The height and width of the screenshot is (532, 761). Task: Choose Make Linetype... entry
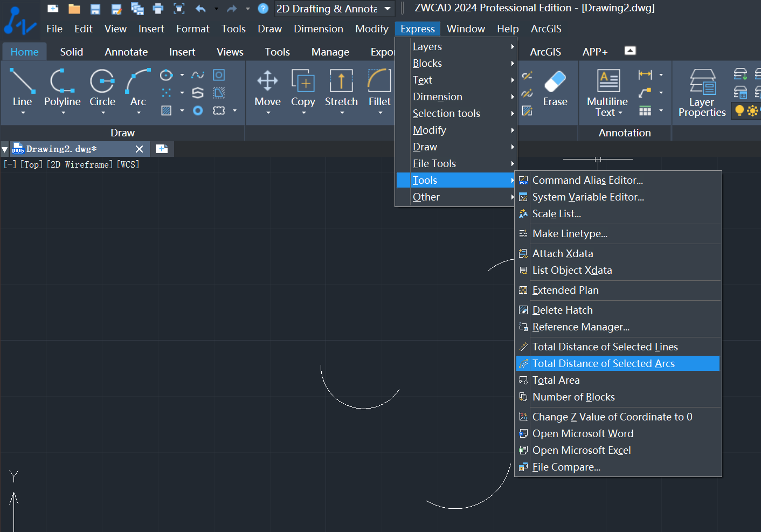618,233
